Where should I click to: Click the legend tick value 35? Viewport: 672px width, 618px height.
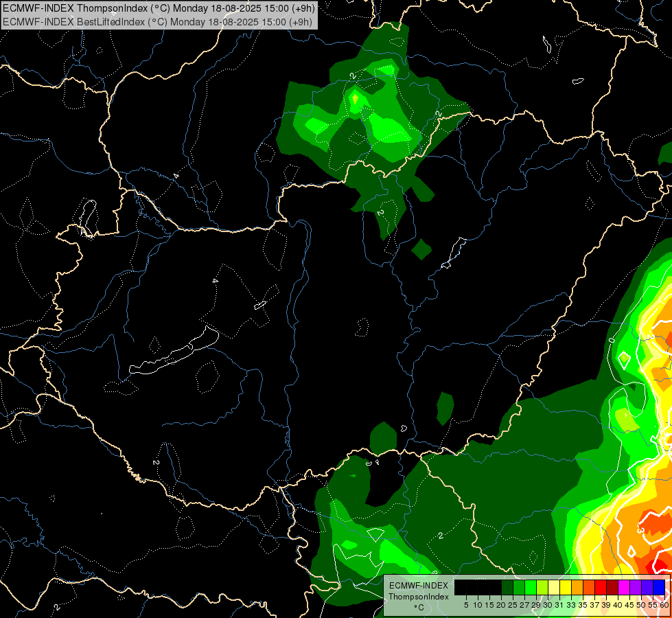[583, 605]
